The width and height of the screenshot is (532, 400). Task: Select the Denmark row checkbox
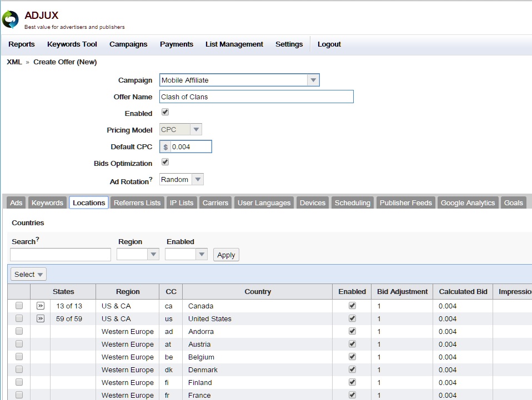point(19,369)
